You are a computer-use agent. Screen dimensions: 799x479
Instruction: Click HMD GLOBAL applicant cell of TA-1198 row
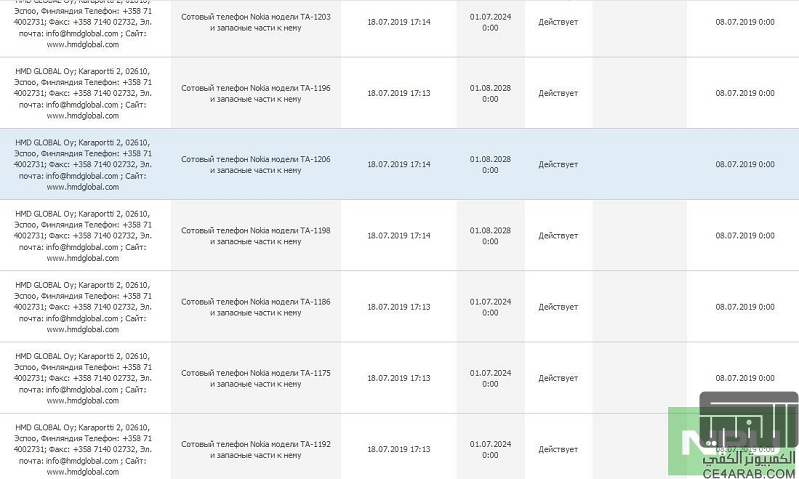[83, 236]
